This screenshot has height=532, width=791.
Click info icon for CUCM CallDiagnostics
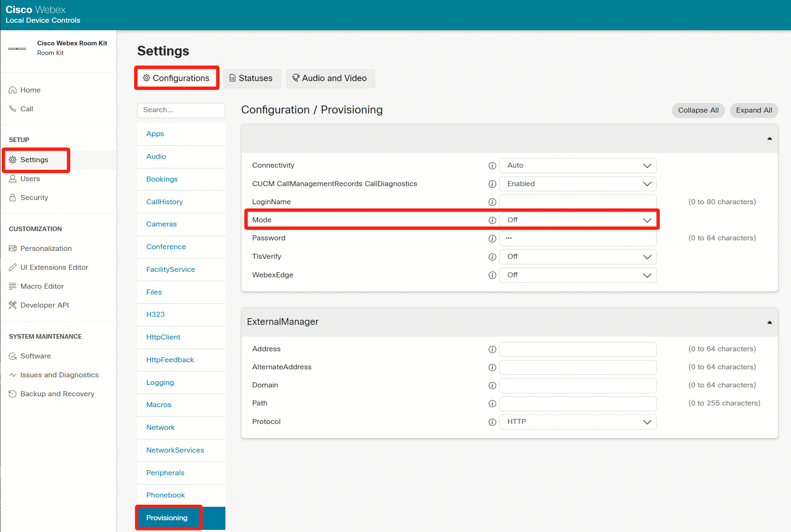click(492, 184)
